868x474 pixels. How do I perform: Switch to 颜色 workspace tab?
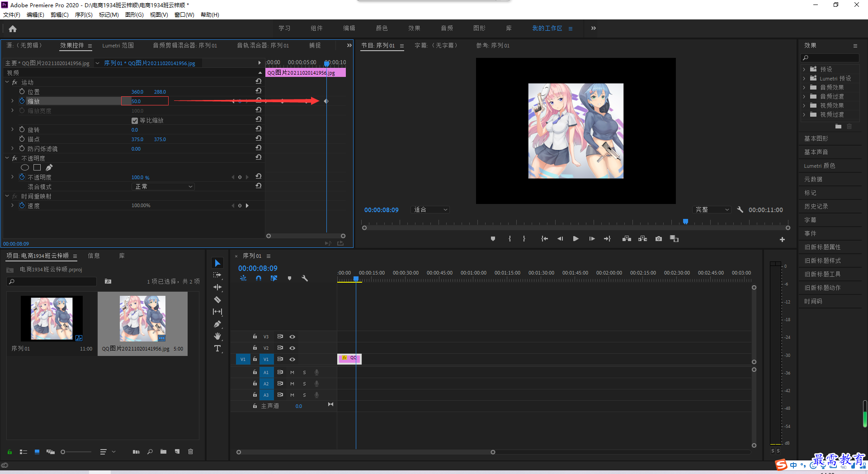(382, 28)
